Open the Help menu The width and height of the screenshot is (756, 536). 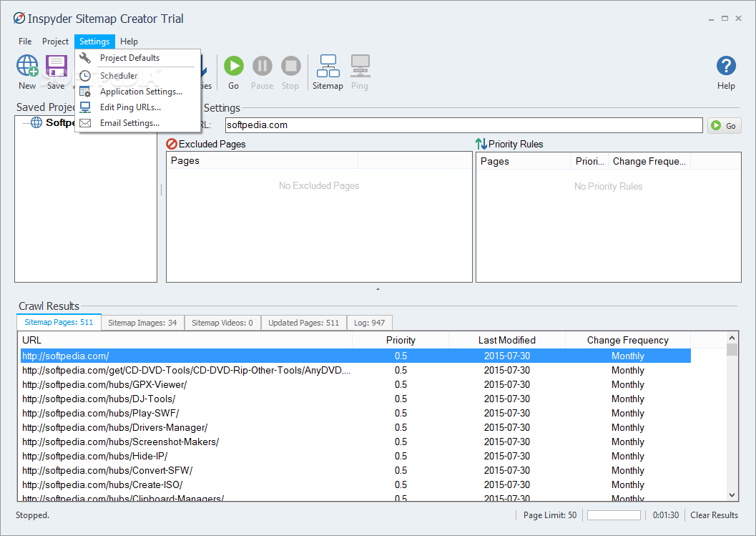click(x=129, y=42)
